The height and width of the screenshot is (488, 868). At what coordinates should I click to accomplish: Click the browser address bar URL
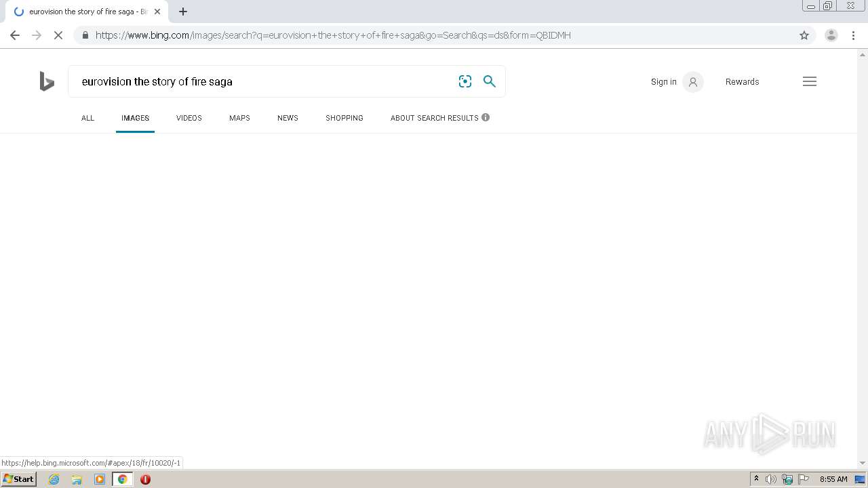click(333, 35)
